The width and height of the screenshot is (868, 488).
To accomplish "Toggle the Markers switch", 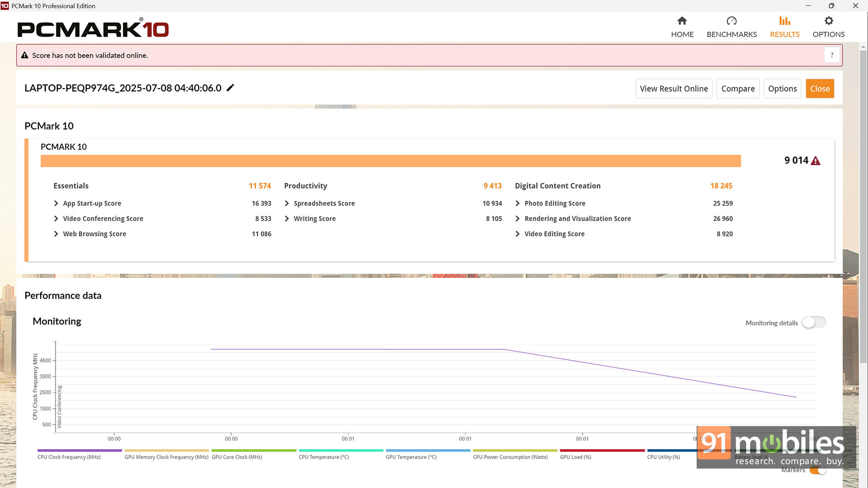I will point(818,470).
